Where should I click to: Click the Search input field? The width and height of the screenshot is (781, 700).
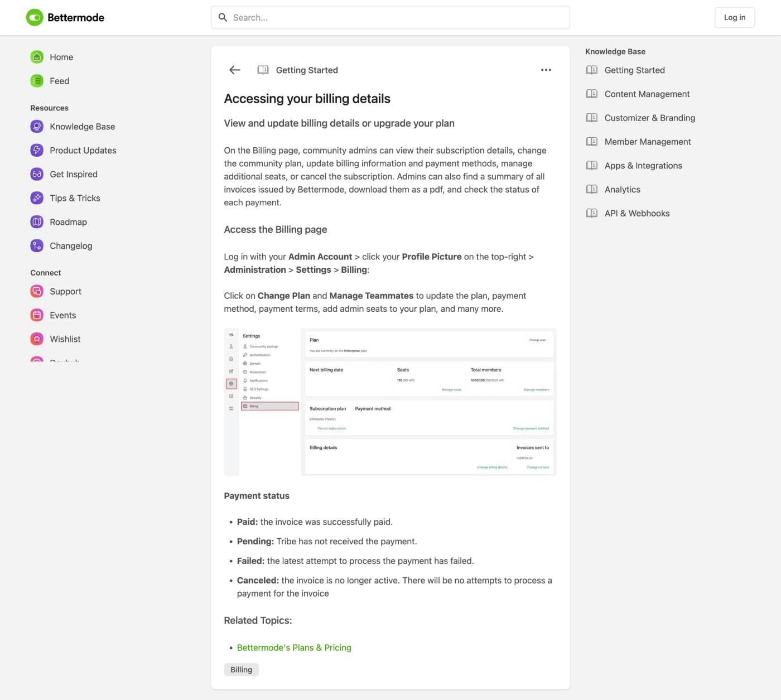[390, 17]
